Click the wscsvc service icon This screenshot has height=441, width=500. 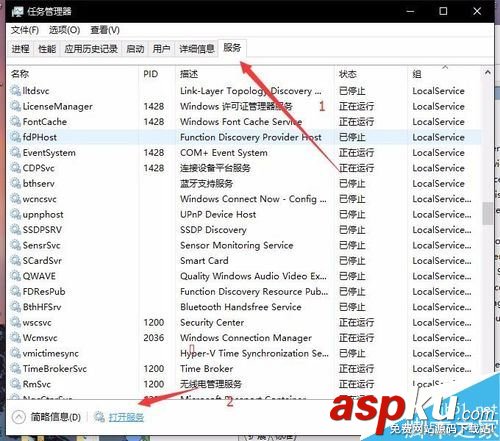coord(16,322)
